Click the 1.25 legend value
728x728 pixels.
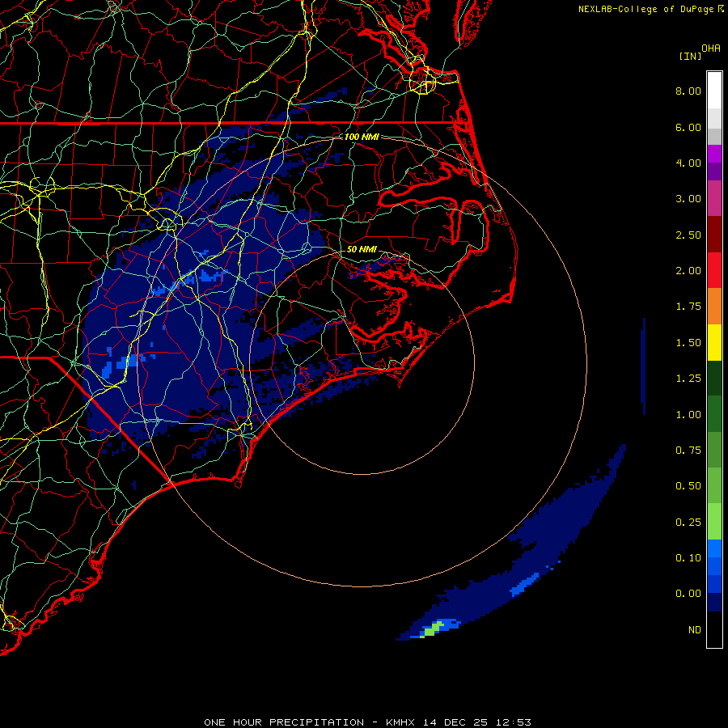[688, 379]
